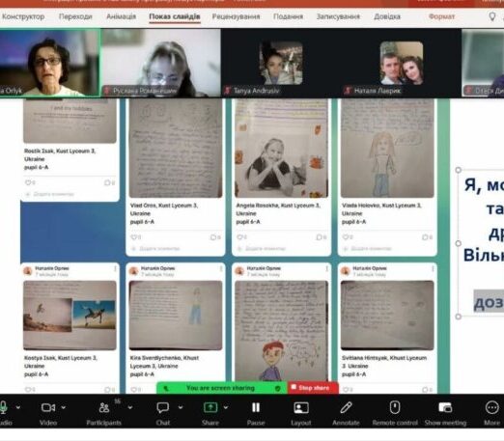Expand the arrow next to Participants
This screenshot has width=504, height=441.
pyautogui.click(x=130, y=407)
